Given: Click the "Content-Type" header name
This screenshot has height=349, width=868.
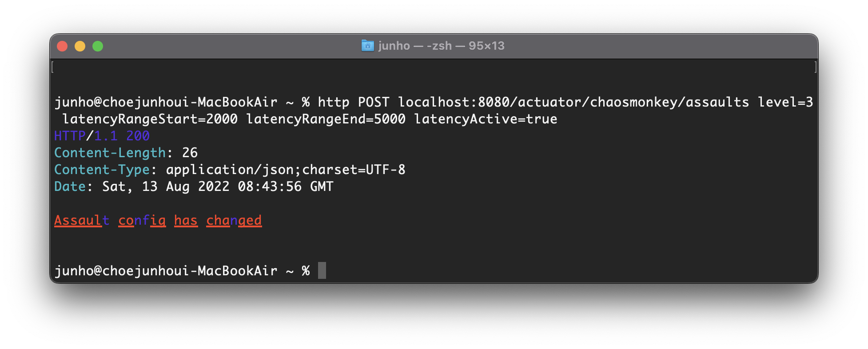Looking at the screenshot, I should (102, 170).
